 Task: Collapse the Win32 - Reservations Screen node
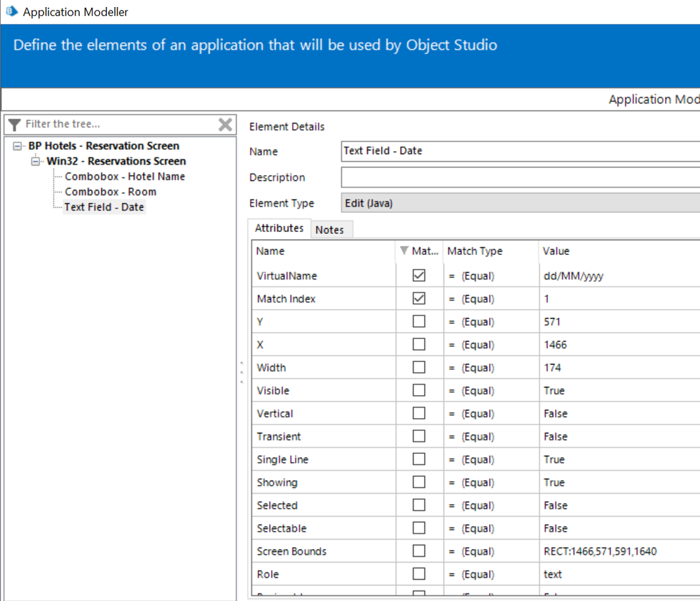point(36,162)
